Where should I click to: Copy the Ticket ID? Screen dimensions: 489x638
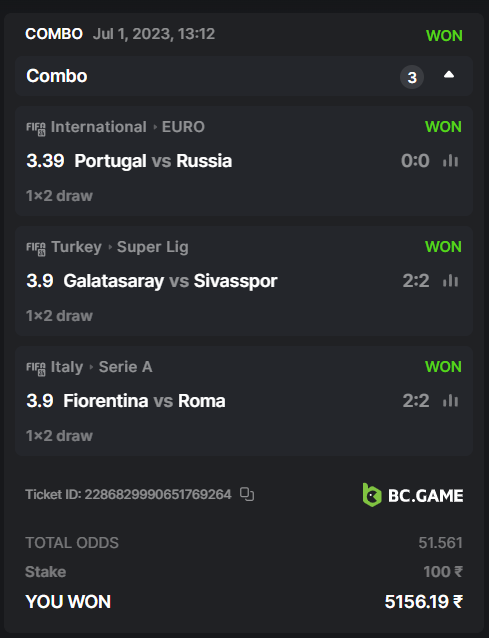coord(247,494)
